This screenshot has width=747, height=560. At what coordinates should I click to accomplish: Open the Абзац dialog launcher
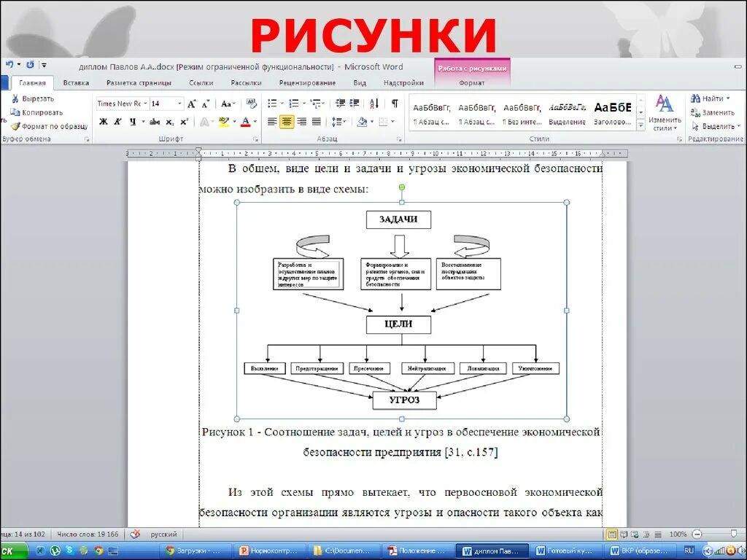tap(398, 139)
